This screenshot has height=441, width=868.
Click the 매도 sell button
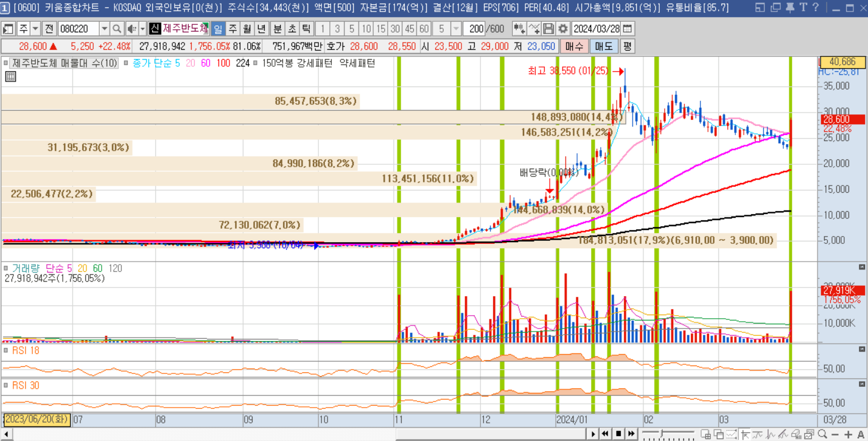tap(604, 46)
